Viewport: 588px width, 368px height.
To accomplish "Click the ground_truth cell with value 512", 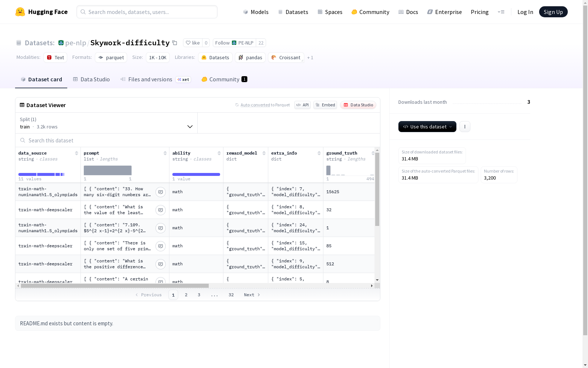I will click(349, 264).
